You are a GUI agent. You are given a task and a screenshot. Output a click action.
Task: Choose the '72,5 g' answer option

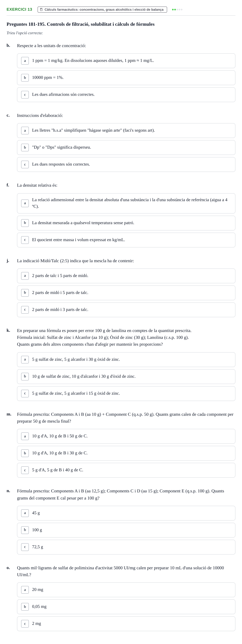[126, 547]
